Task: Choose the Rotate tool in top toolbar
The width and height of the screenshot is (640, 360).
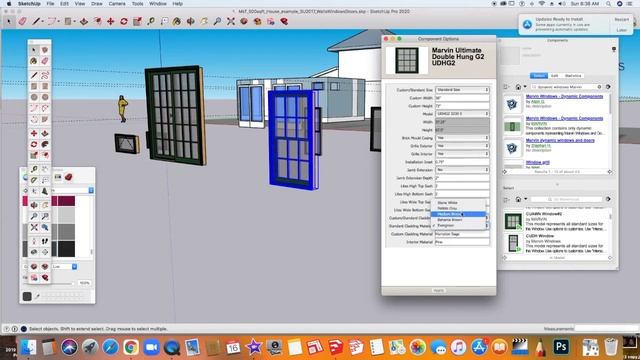Action: [x=124, y=21]
